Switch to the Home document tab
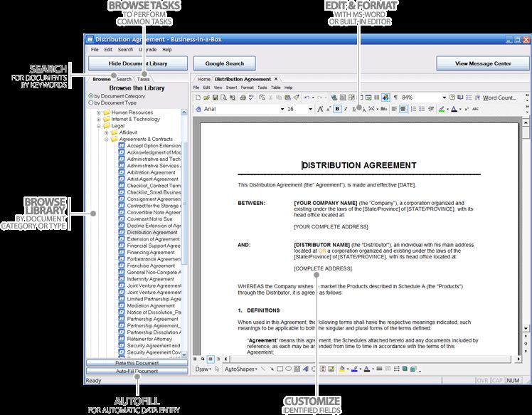 tap(204, 79)
